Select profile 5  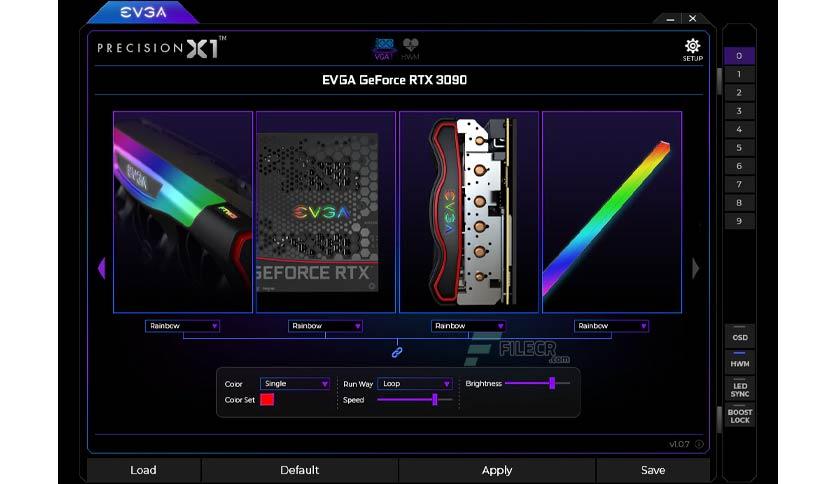point(739,148)
